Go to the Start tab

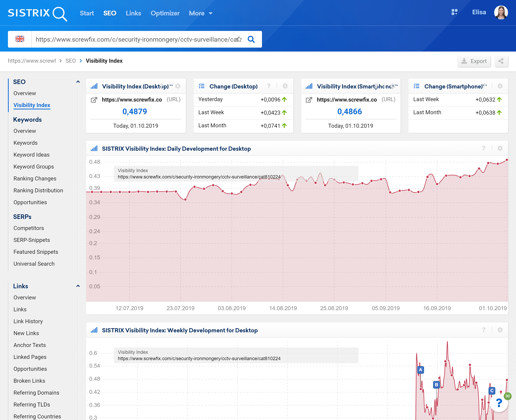click(x=87, y=13)
